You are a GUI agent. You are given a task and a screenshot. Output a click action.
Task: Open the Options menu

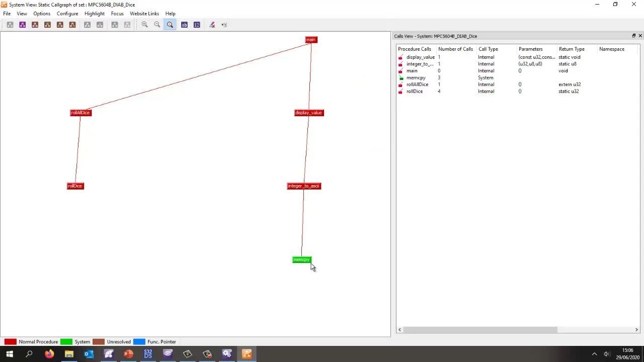[x=42, y=14]
